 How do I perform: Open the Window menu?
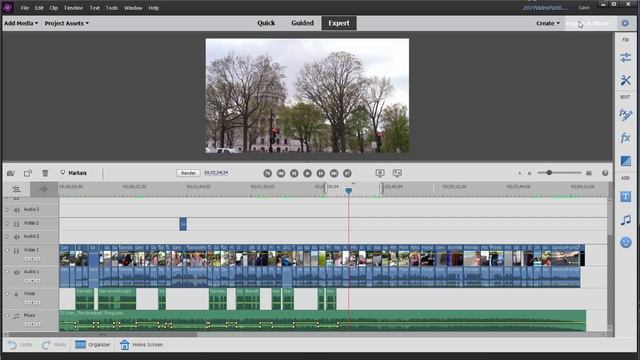(x=133, y=8)
